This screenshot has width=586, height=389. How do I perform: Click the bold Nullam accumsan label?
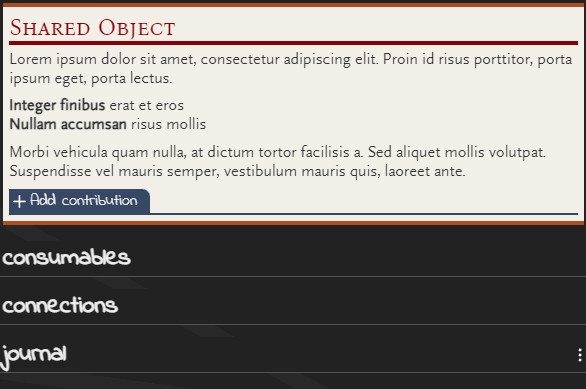(x=68, y=124)
